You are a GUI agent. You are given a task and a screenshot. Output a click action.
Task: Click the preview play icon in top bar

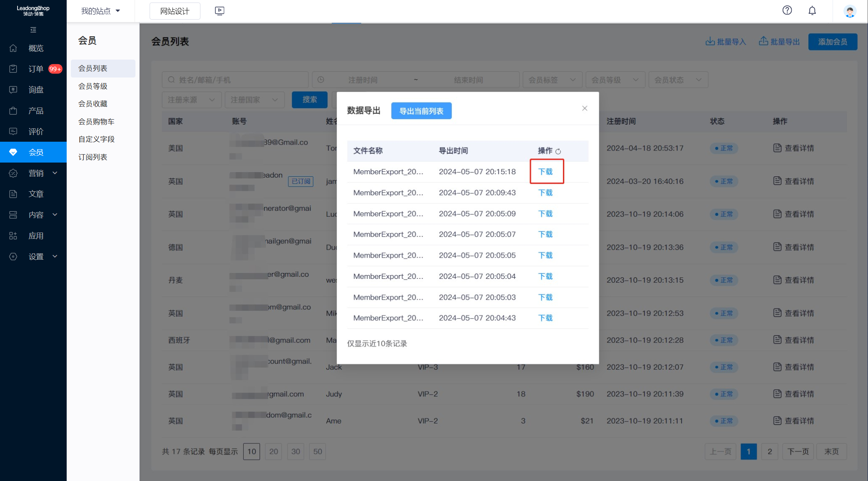(220, 11)
